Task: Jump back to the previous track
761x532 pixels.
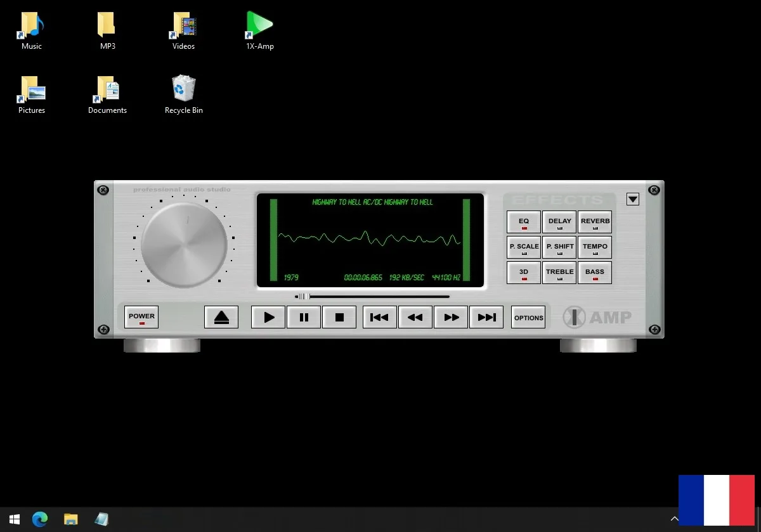Action: pos(379,317)
